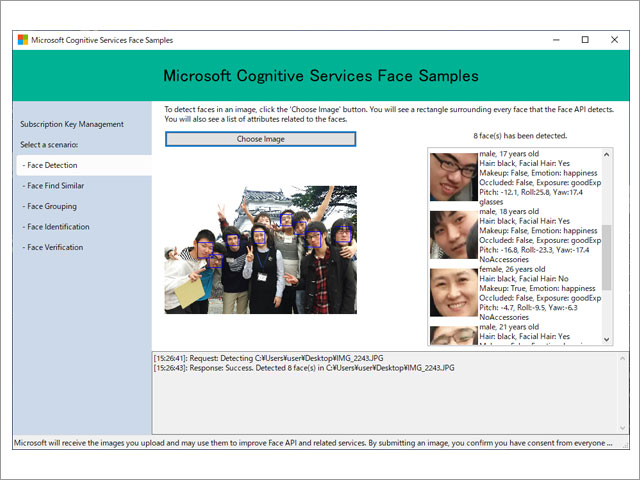The width and height of the screenshot is (640, 480).
Task: Click the Choose Image button
Action: tap(260, 139)
